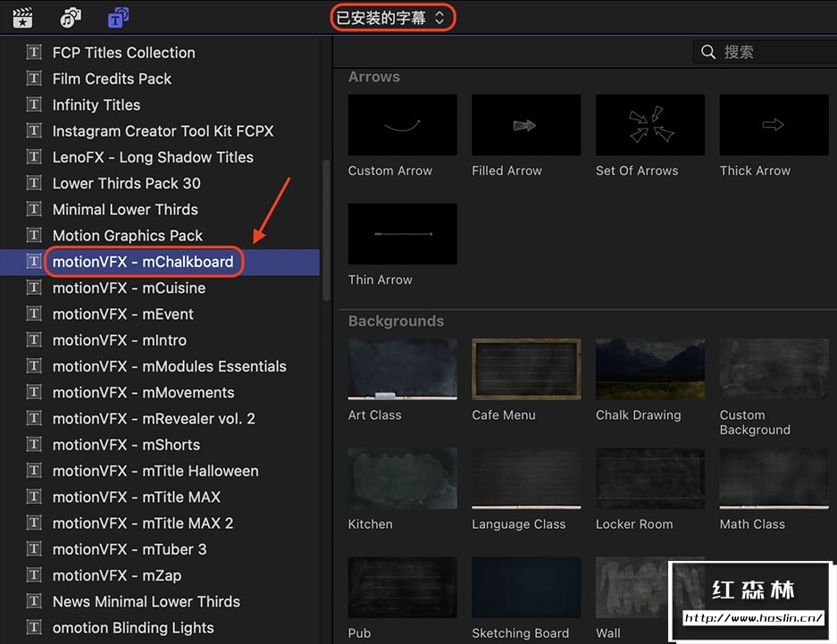The height and width of the screenshot is (644, 837).
Task: Select Film Credits Pack category
Action: 112,79
